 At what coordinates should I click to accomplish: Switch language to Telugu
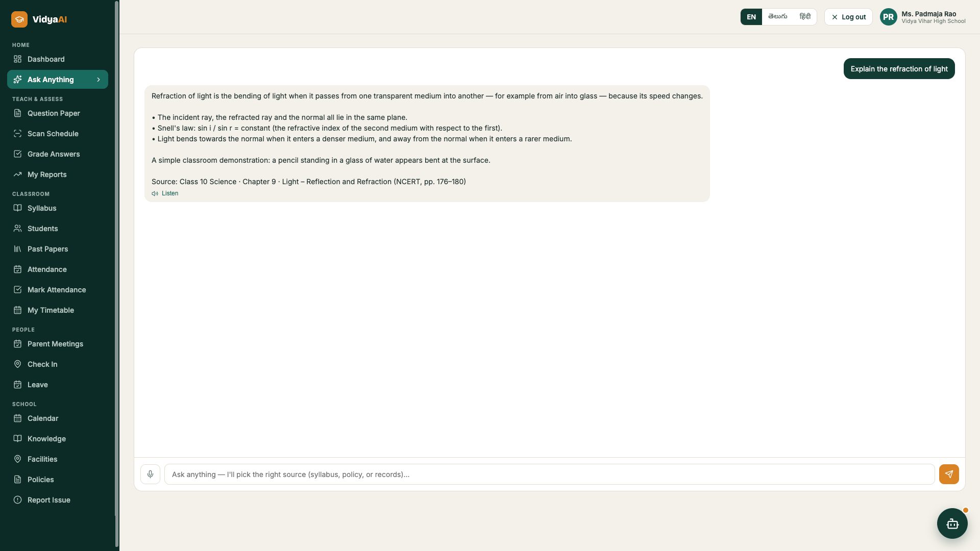tap(777, 17)
